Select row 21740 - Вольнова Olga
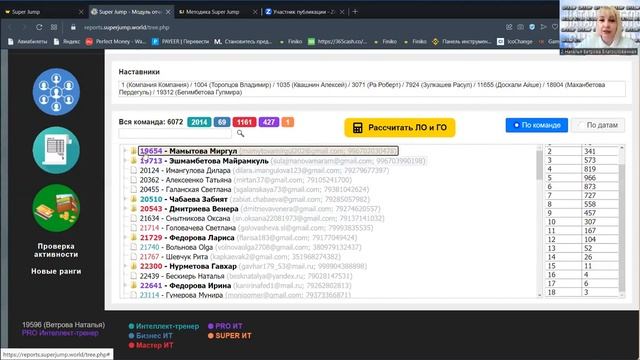The width and height of the screenshot is (640, 360). tap(251, 247)
